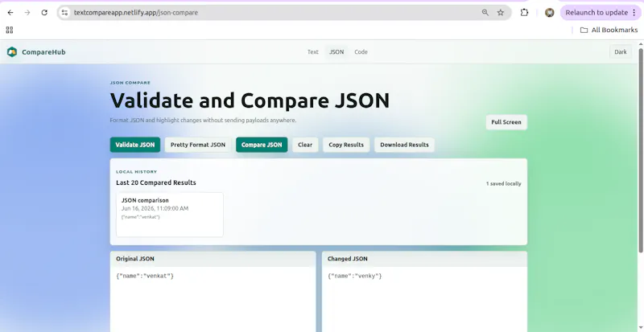644x332 pixels.
Task: Bookmark this page with the star icon
Action: (500, 12)
